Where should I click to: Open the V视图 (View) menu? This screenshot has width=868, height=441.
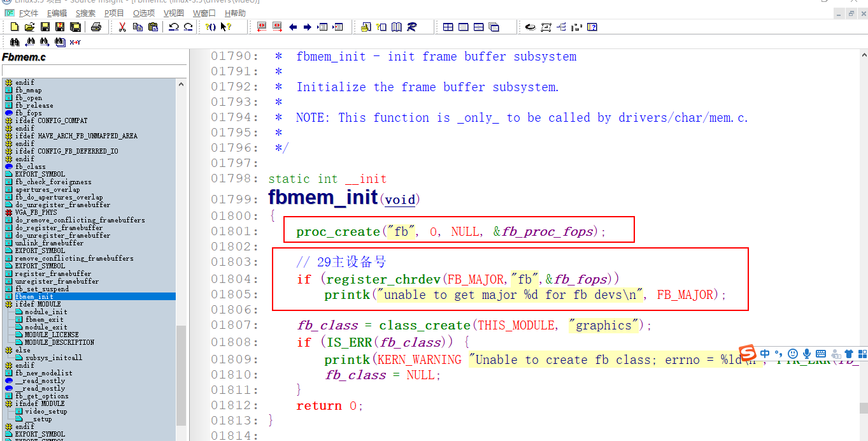click(x=174, y=13)
